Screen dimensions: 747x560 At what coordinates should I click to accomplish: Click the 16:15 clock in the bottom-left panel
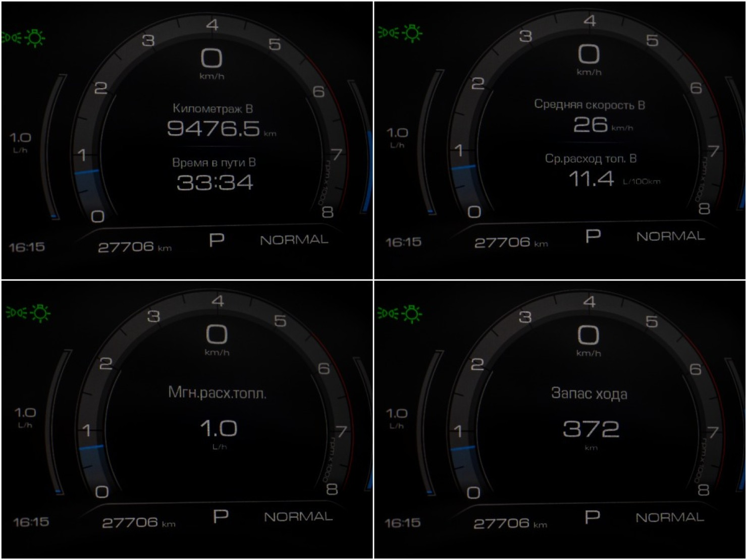[31, 522]
